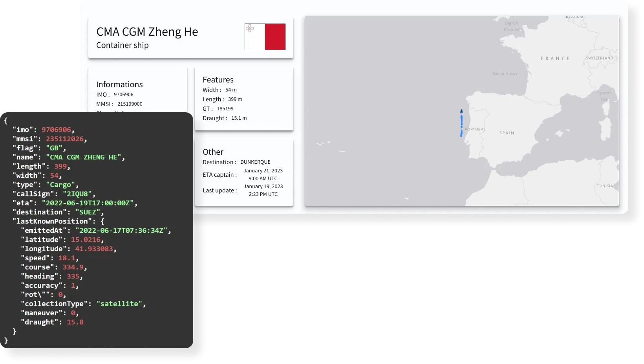Viewport: 644px width, 364px height.
Task: Click Destination value DUNKERQUE
Action: [255, 162]
